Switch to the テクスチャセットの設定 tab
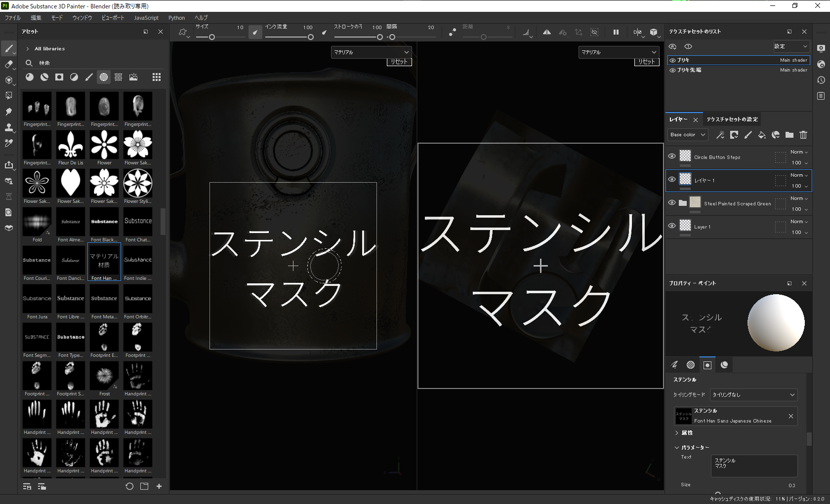Viewport: 830px width, 504px height. [733, 119]
